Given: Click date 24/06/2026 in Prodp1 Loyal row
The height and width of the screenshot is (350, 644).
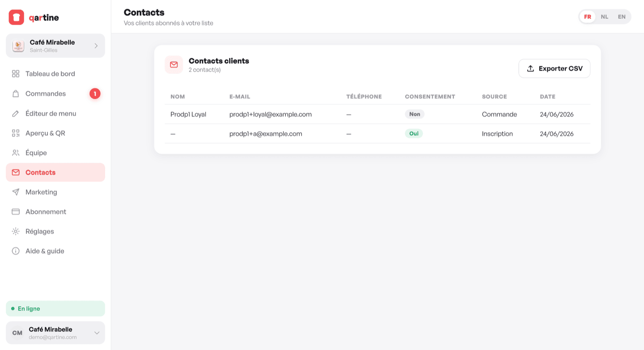Looking at the screenshot, I should click(557, 114).
